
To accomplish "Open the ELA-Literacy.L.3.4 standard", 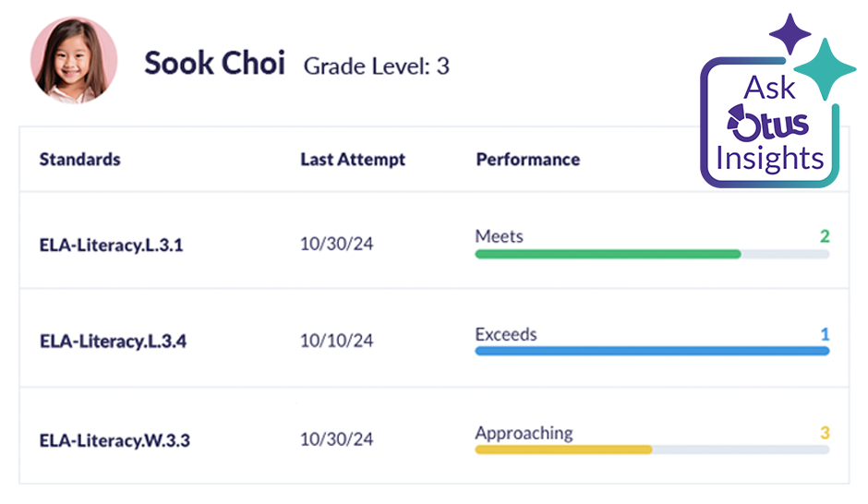I will [x=113, y=341].
